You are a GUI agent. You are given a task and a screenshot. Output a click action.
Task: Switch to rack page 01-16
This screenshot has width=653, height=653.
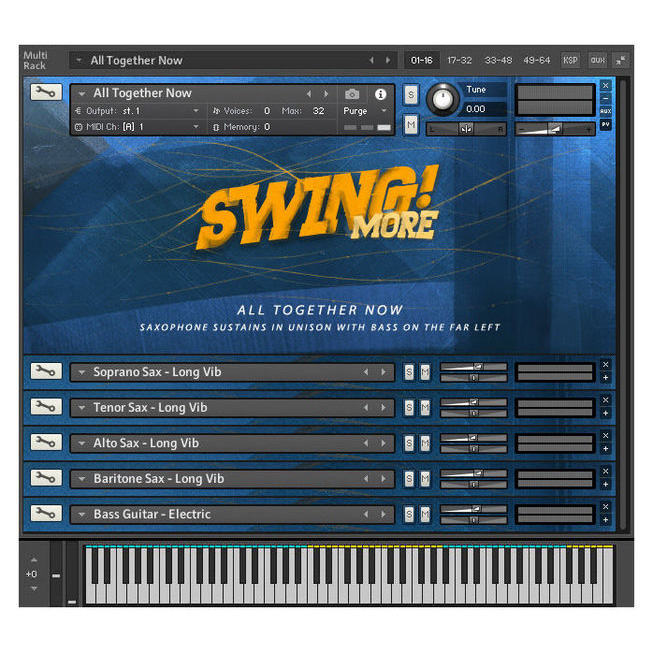tap(421, 60)
